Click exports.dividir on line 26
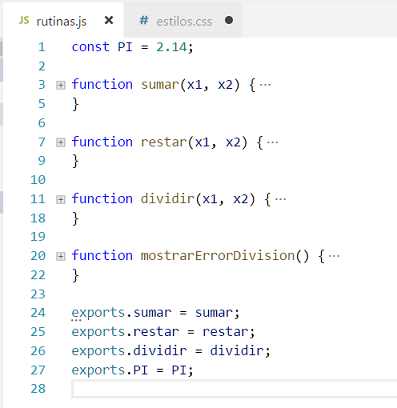The width and height of the screenshot is (397, 408). pos(129,351)
